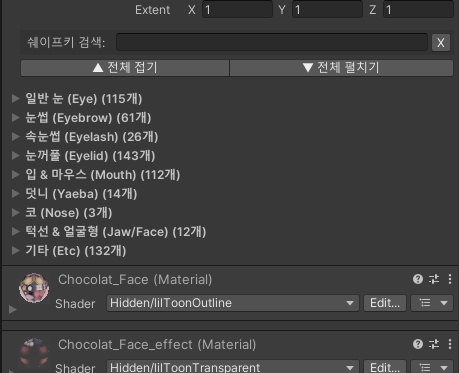Click the Extent Y value field
Screen dimensions: 459x373
(x=327, y=10)
